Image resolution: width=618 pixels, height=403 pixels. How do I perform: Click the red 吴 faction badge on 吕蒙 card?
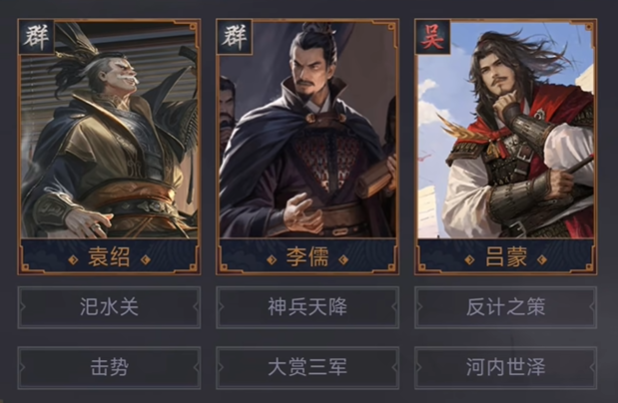[433, 37]
